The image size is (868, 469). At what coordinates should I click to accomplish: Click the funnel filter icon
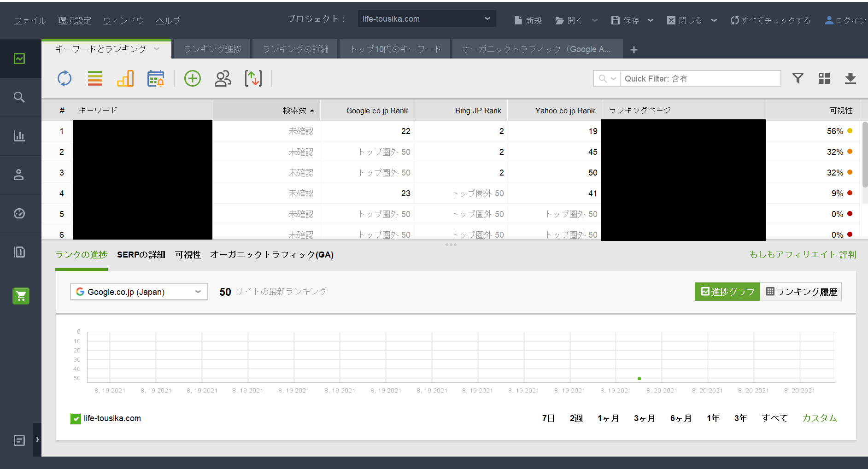pyautogui.click(x=798, y=78)
